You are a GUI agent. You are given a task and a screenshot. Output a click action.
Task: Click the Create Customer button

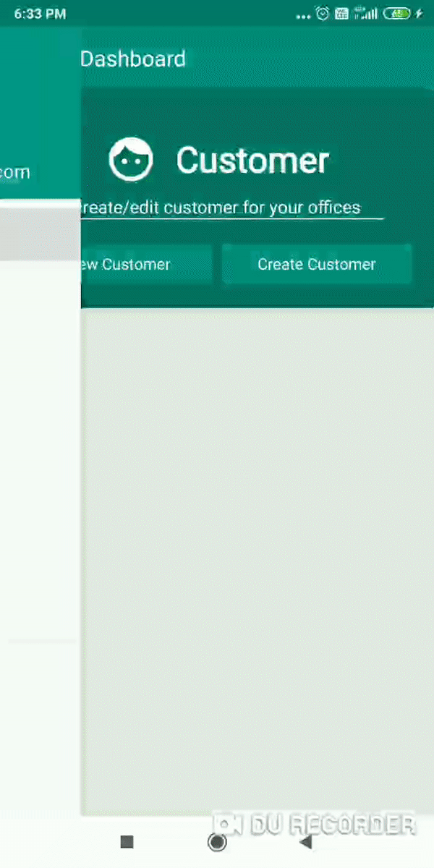(317, 264)
